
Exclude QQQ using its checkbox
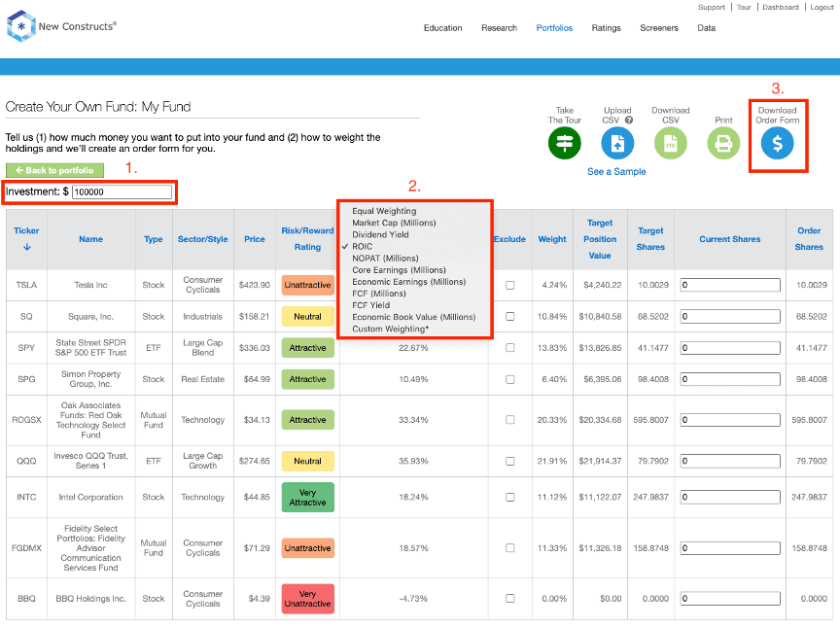510,461
